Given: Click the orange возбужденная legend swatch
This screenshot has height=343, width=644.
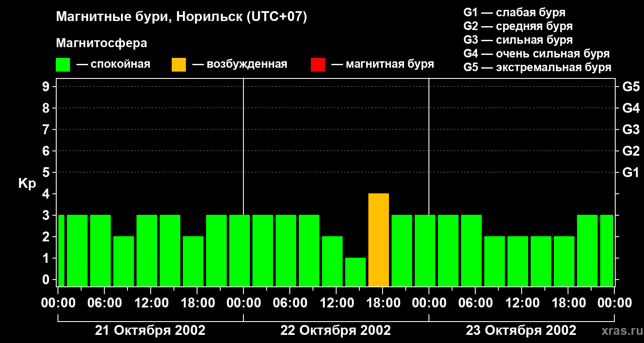Looking at the screenshot, I should point(179,65).
